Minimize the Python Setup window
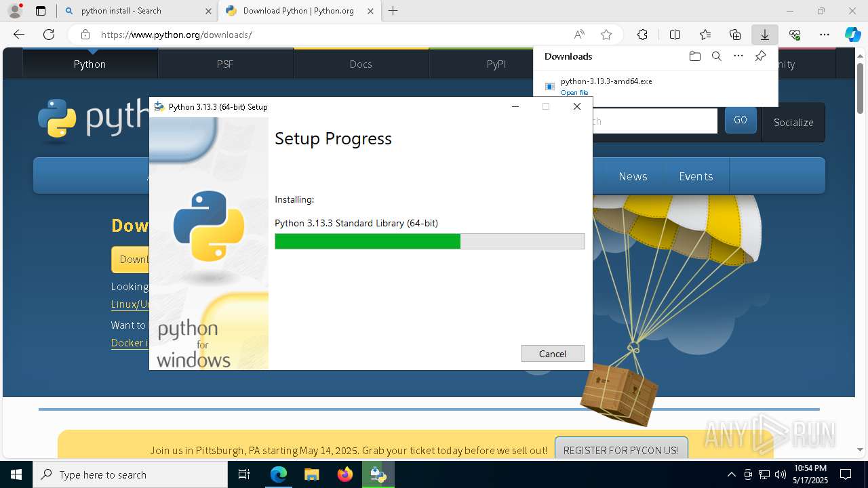 [515, 106]
